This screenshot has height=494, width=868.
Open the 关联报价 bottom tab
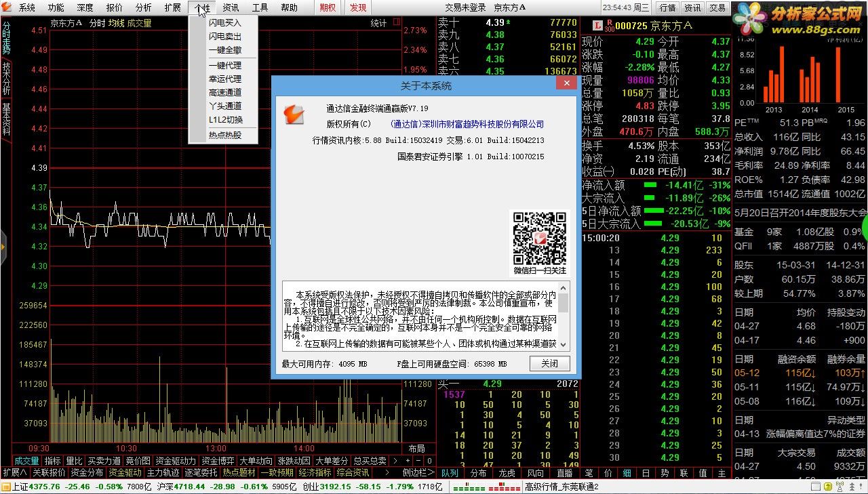point(49,472)
